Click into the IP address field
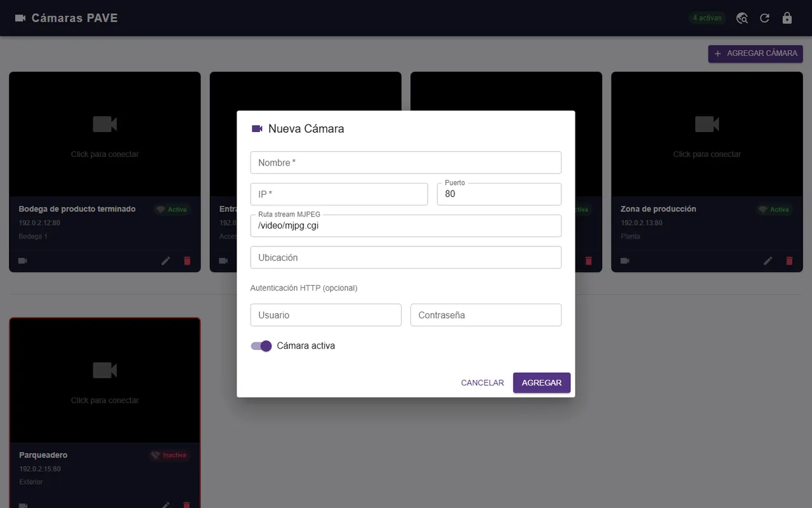 pos(339,194)
